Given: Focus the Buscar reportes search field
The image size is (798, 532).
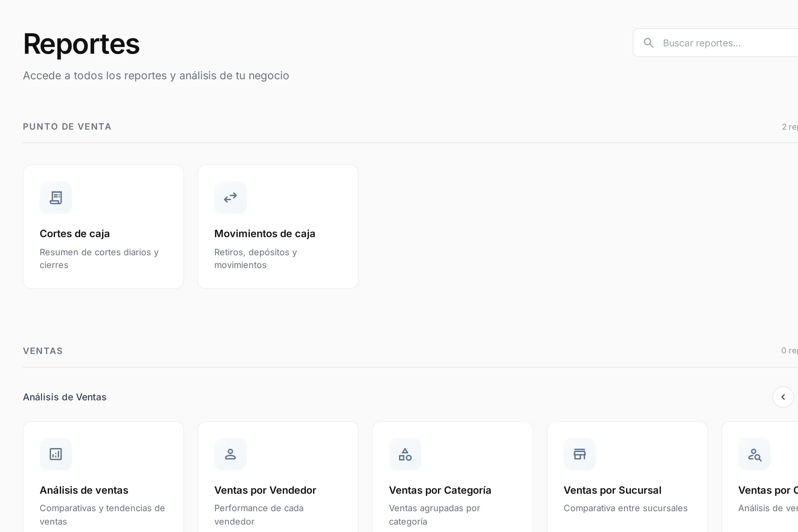Looking at the screenshot, I should click(716, 43).
